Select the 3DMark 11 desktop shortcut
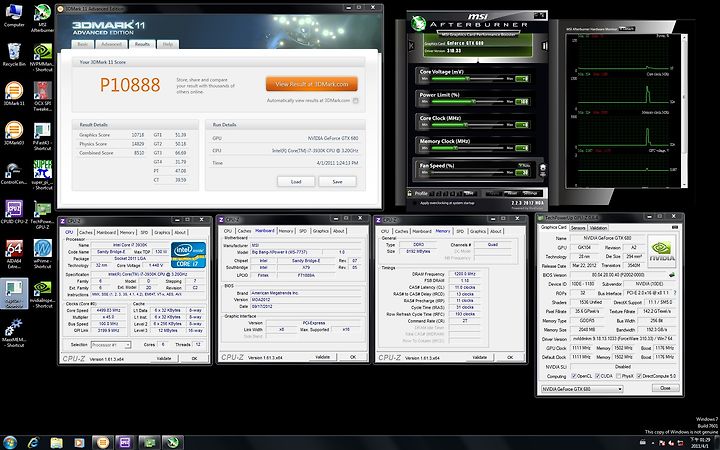 (x=14, y=94)
